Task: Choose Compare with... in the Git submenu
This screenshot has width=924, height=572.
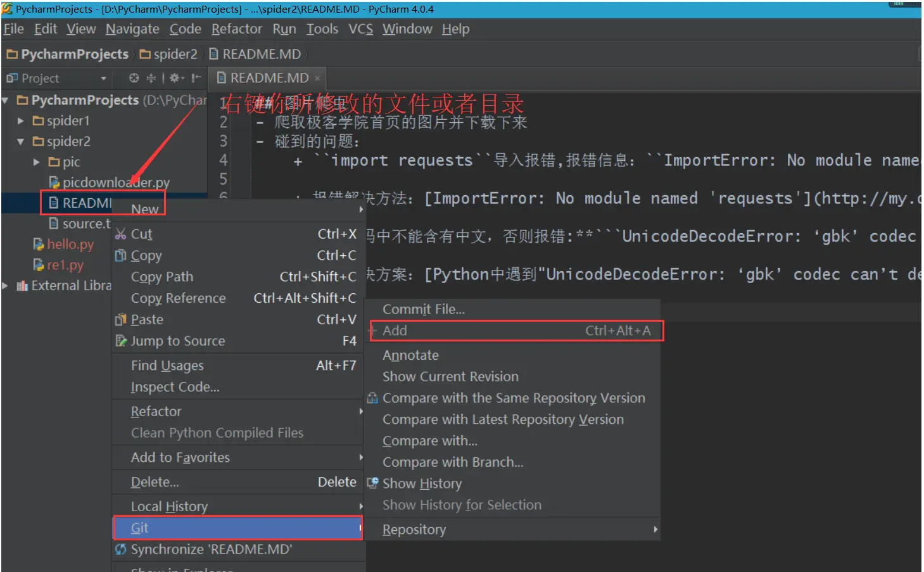Action: tap(514, 441)
